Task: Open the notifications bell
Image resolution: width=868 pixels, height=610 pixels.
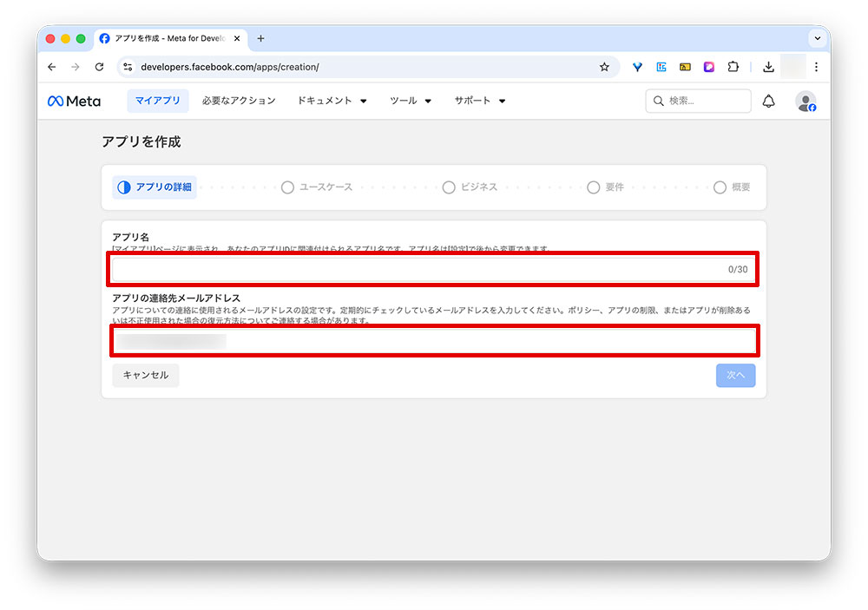Action: tap(769, 101)
